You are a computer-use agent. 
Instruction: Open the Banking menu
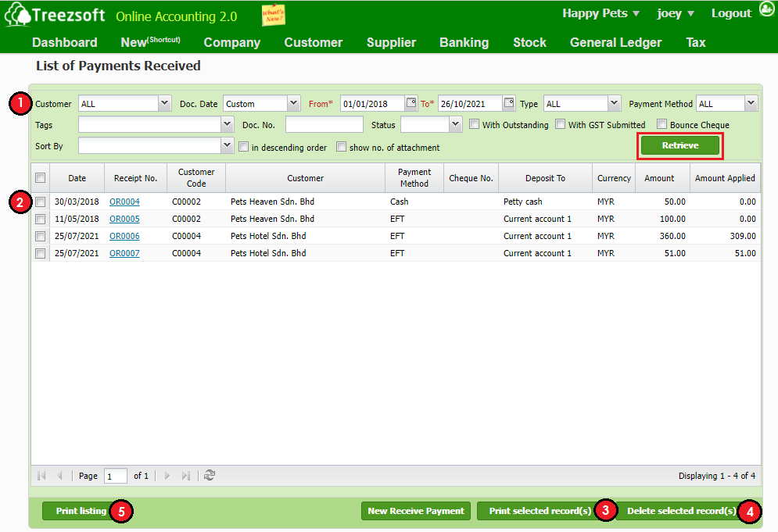464,42
